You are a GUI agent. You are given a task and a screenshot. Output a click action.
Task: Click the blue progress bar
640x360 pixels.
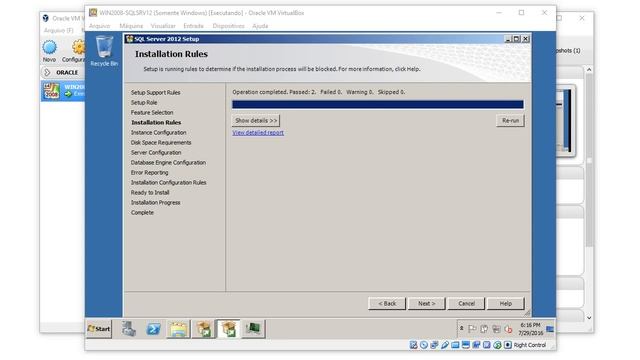coord(378,104)
